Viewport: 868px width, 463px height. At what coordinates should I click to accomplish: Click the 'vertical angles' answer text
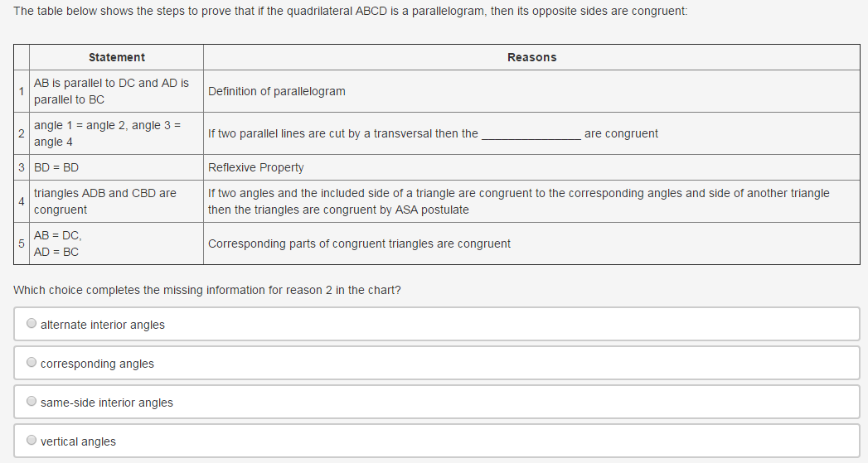(x=78, y=441)
